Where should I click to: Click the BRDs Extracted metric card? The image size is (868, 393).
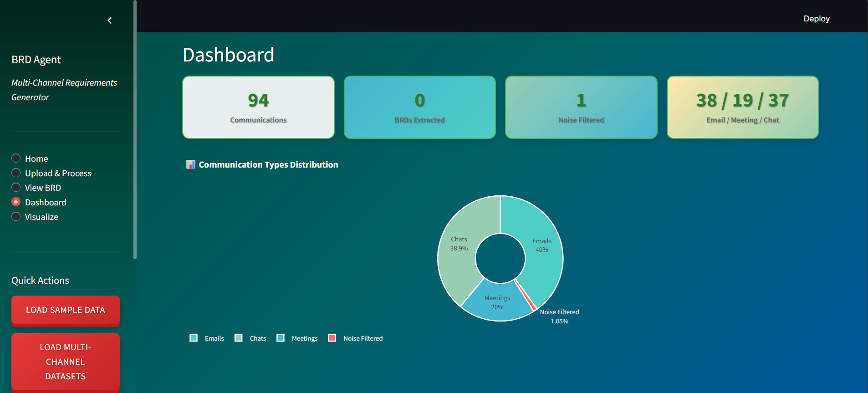coord(419,107)
